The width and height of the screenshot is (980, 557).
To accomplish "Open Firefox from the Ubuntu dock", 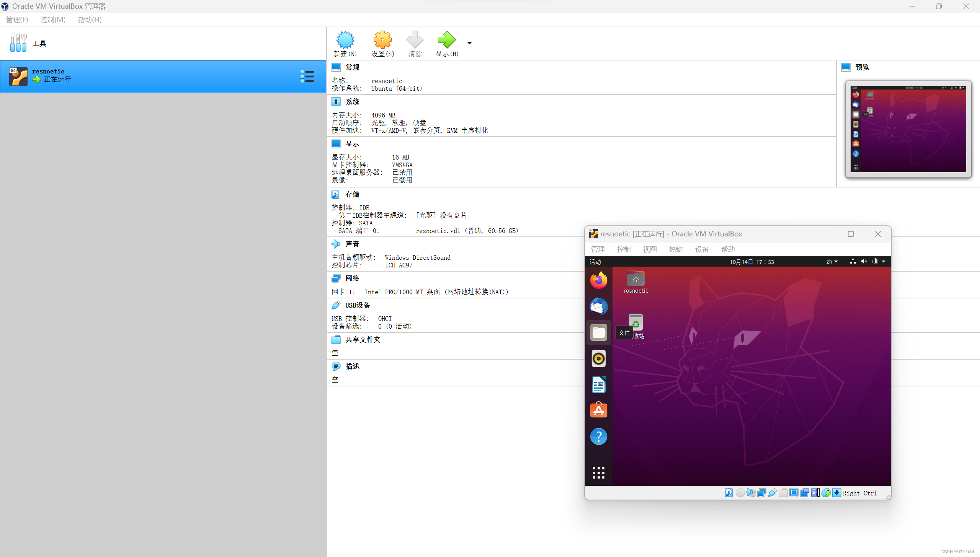I will [598, 280].
